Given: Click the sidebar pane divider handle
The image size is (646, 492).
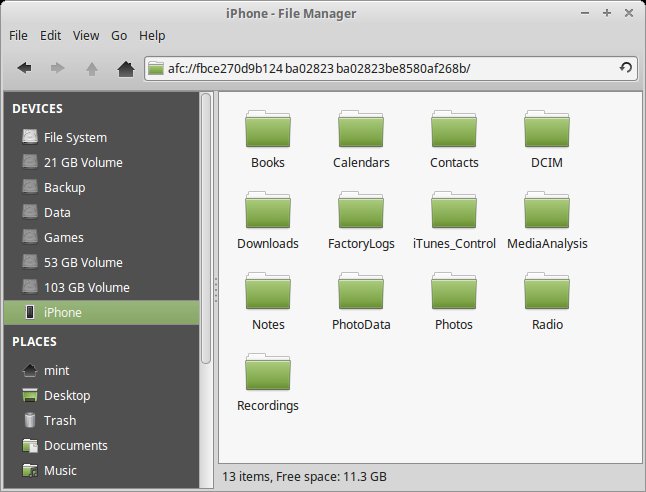Looking at the screenshot, I should (214, 290).
